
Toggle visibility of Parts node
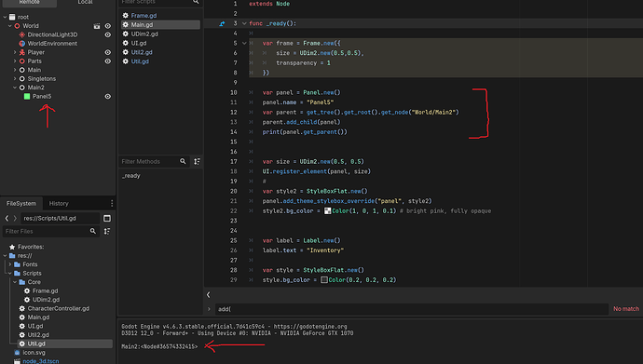(108, 61)
